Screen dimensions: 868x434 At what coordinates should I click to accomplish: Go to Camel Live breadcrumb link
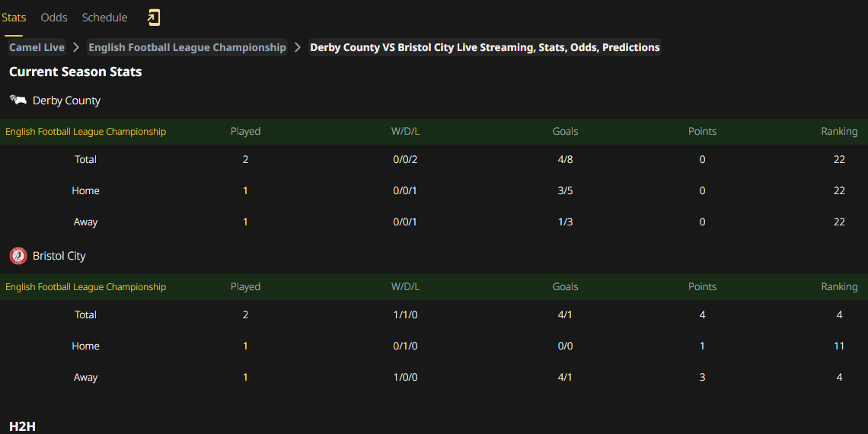37,48
